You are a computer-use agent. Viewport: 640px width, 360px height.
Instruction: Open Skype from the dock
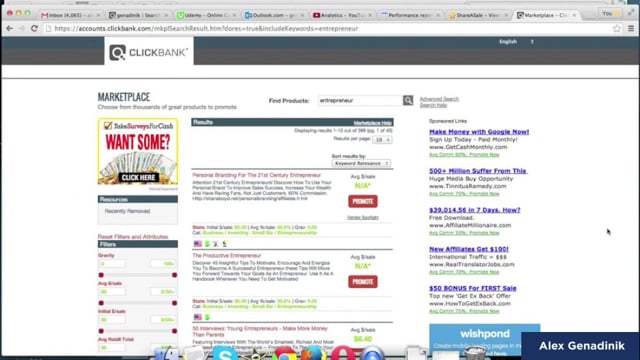click(x=225, y=353)
